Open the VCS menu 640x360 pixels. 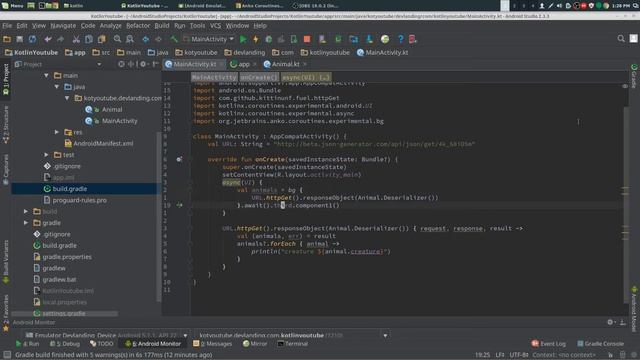[215, 26]
